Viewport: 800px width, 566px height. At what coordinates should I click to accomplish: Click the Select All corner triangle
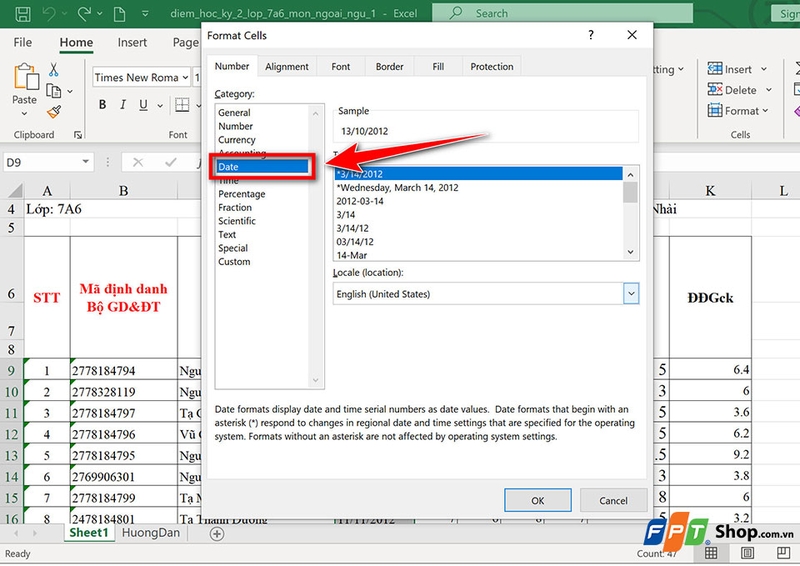click(x=15, y=191)
